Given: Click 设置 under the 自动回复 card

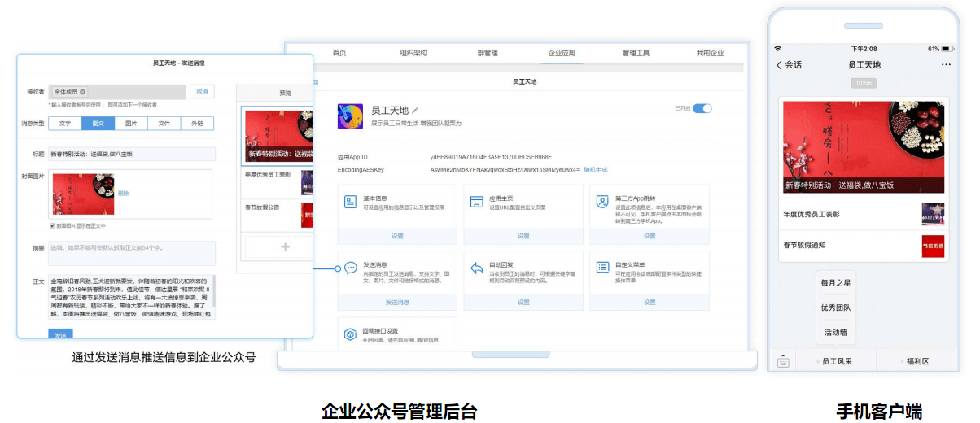Looking at the screenshot, I should click(x=523, y=302).
